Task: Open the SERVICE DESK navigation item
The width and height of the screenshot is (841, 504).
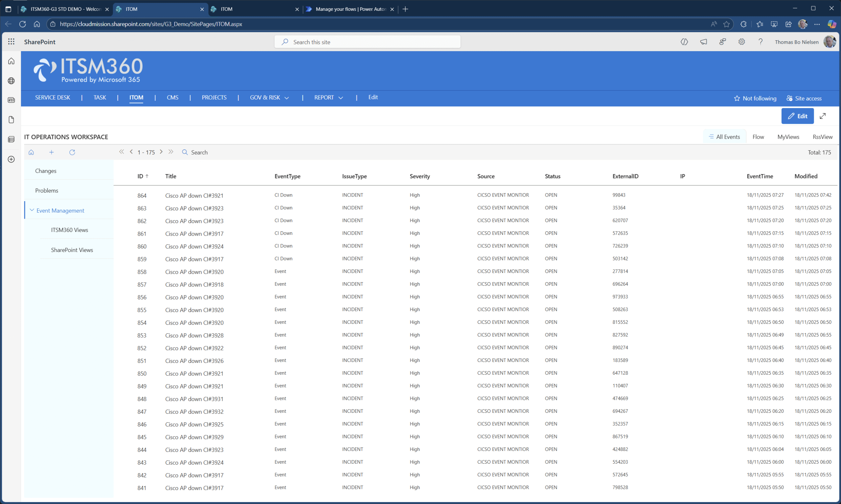Action: [52, 97]
